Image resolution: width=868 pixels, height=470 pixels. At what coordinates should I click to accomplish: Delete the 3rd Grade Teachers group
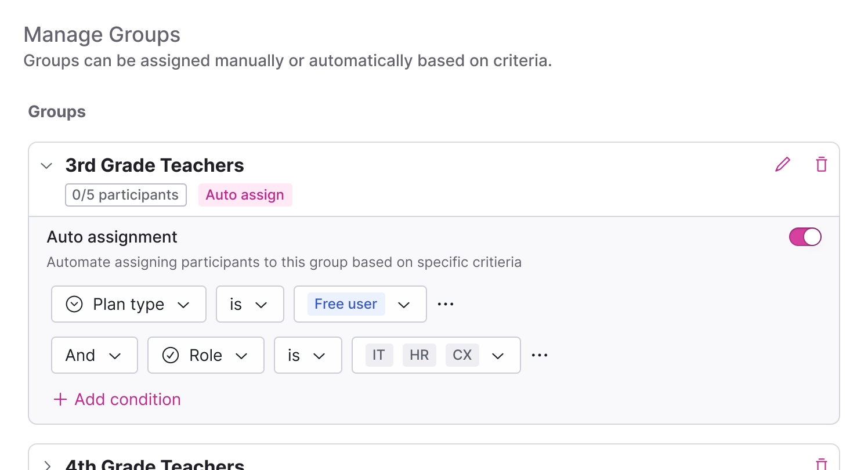coord(821,165)
